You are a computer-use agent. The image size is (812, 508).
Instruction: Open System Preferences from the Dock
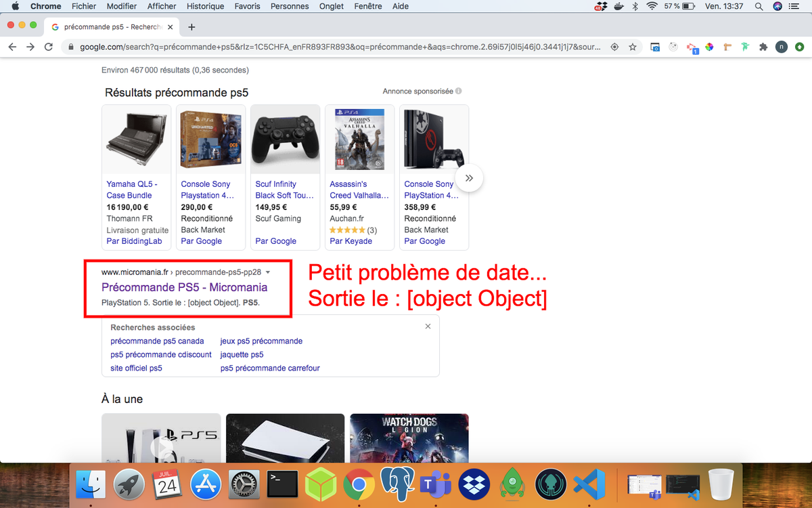(244, 484)
